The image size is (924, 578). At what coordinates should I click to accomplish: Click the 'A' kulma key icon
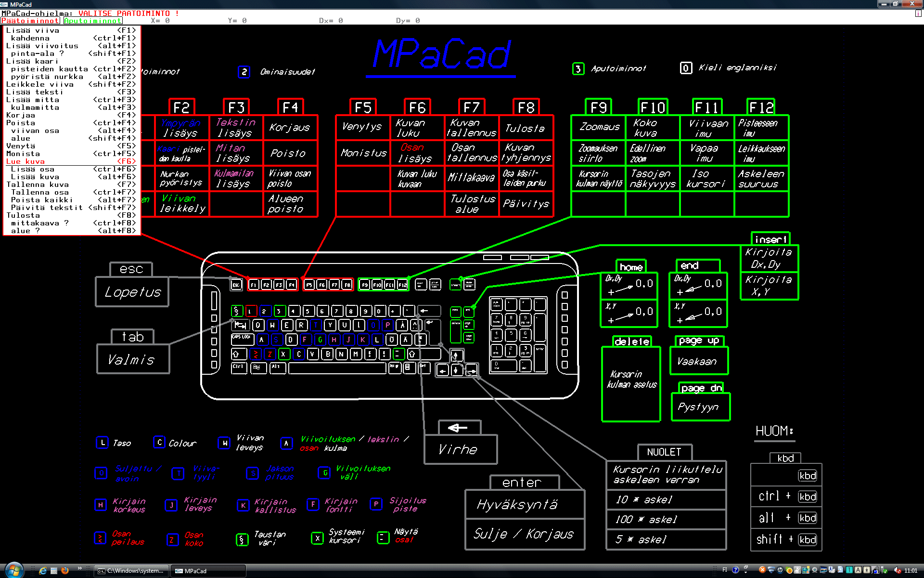[x=286, y=443]
